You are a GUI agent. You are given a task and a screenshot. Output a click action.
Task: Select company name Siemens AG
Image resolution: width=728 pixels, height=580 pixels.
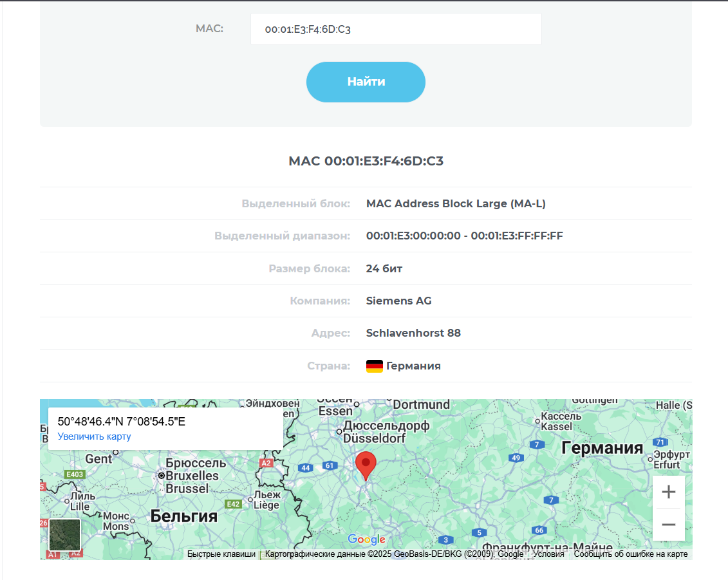pyautogui.click(x=399, y=301)
